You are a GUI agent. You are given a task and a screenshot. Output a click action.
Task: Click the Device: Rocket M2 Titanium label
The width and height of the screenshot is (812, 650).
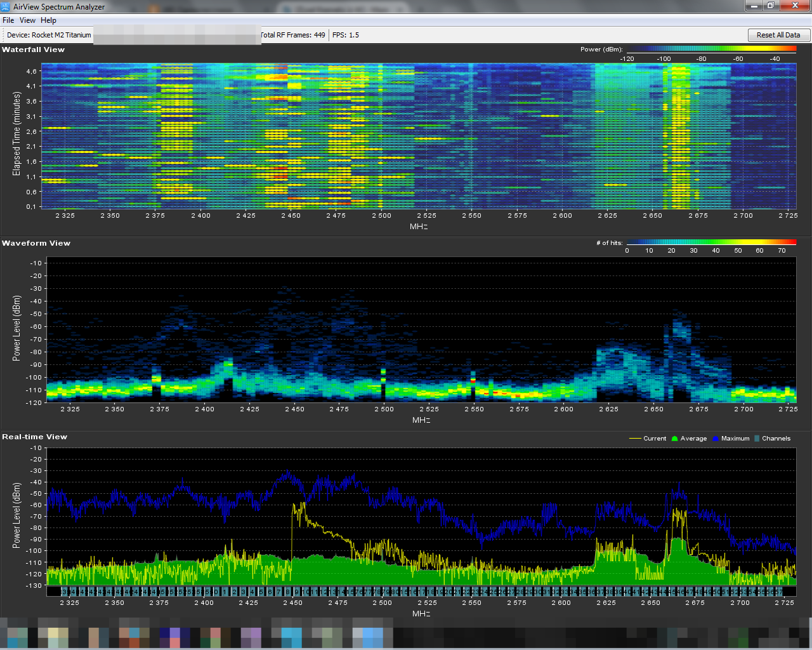[49, 35]
